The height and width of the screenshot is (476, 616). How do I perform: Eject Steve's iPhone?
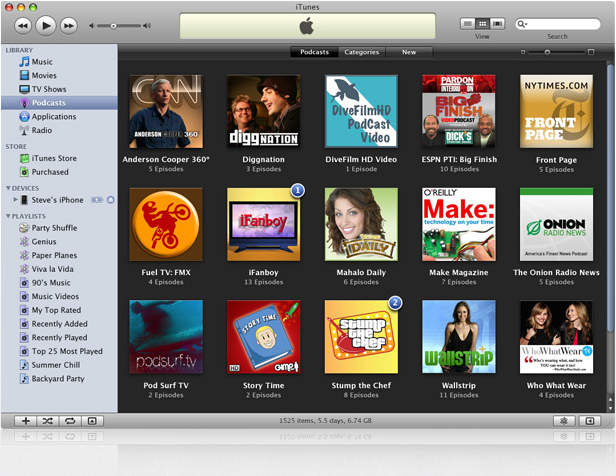pyautogui.click(x=111, y=200)
